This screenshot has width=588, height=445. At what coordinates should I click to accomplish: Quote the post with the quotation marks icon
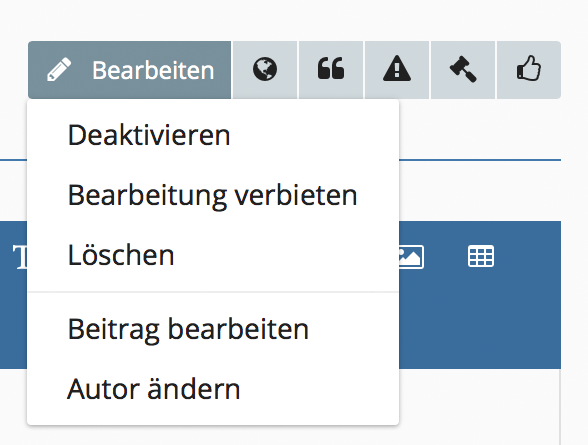click(x=331, y=70)
